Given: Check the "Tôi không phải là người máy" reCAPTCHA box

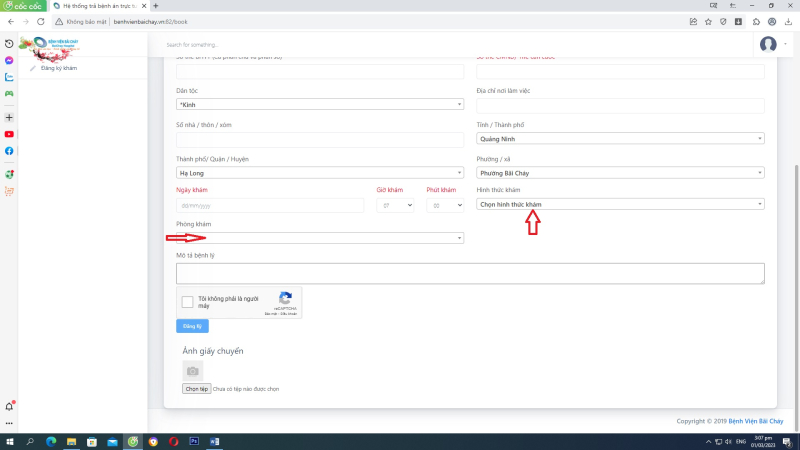Looking at the screenshot, I should tap(187, 302).
